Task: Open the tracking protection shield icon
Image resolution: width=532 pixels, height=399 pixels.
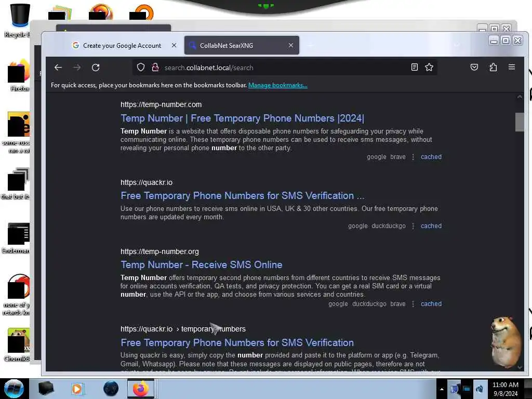Action: [x=141, y=68]
